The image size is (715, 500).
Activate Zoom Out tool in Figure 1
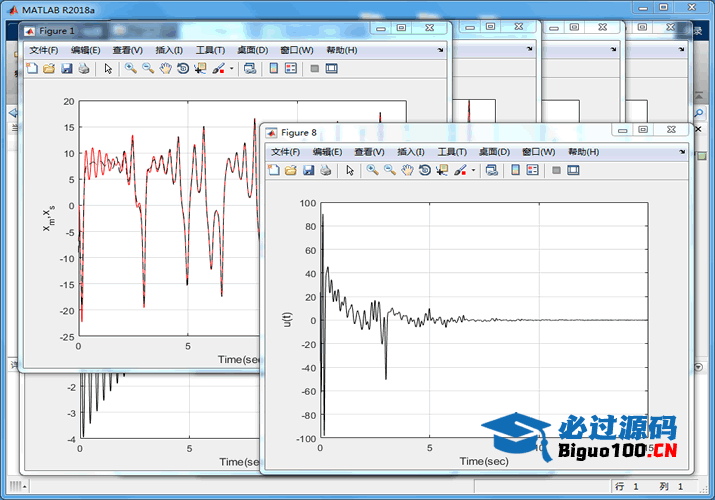coord(148,68)
